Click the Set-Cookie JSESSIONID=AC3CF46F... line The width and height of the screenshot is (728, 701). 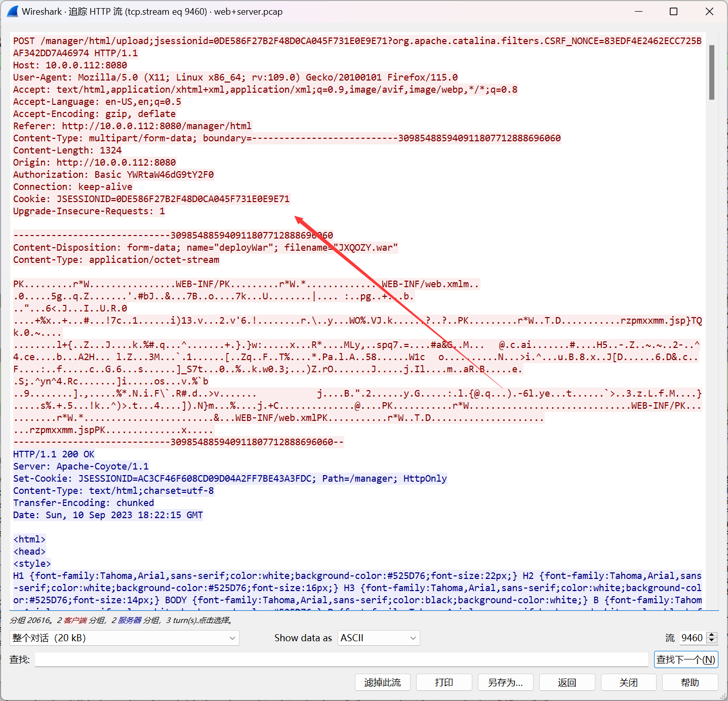coord(230,479)
